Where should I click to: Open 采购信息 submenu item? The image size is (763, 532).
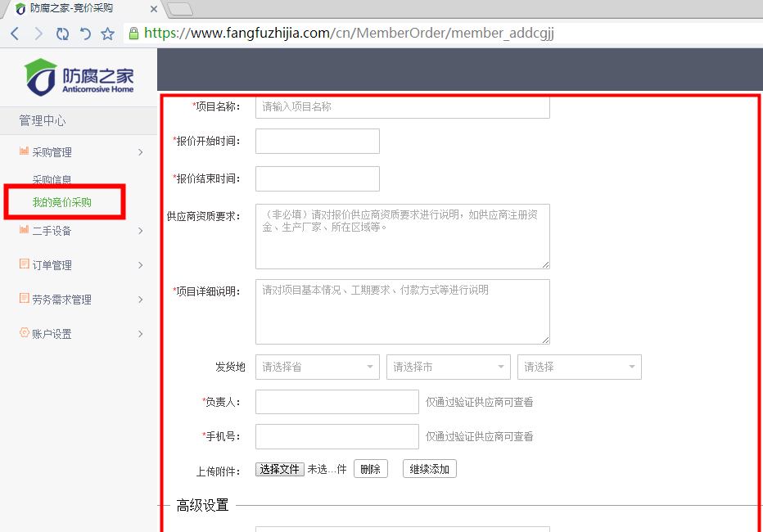(x=52, y=180)
